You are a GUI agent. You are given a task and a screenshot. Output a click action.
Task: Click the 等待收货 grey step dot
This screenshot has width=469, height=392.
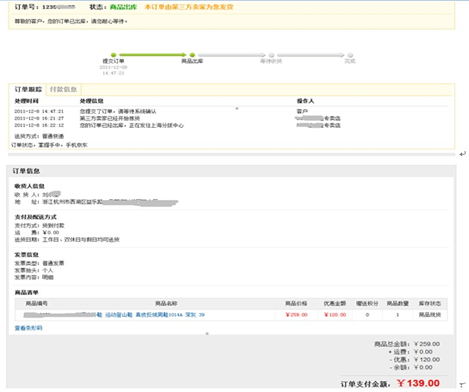271,55
